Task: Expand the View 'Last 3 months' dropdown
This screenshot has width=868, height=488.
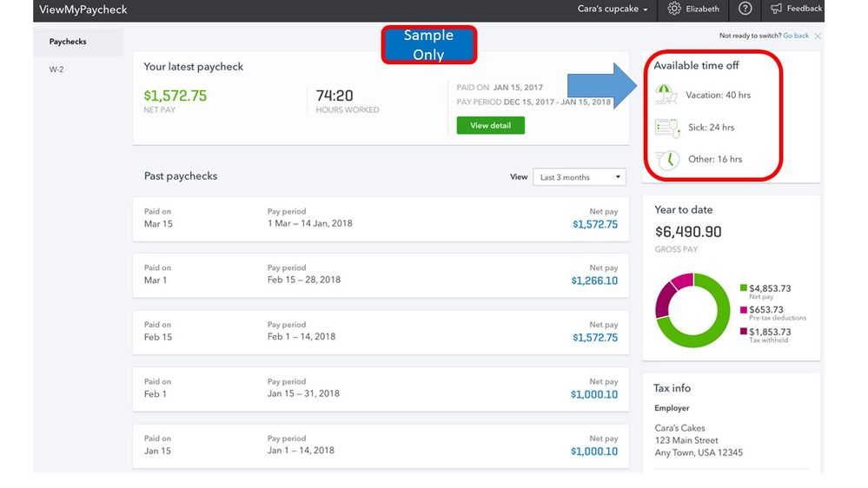Action: [x=579, y=177]
